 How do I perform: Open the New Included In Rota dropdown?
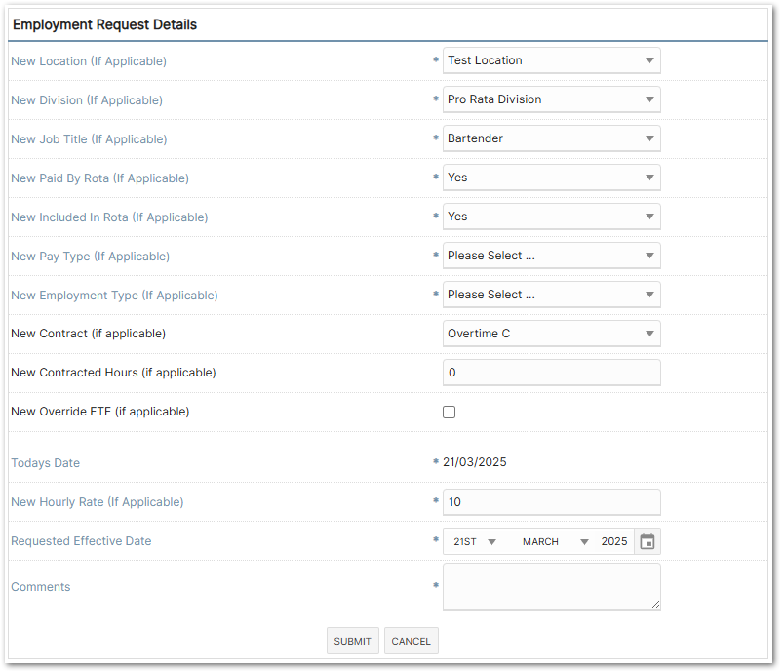click(x=551, y=217)
